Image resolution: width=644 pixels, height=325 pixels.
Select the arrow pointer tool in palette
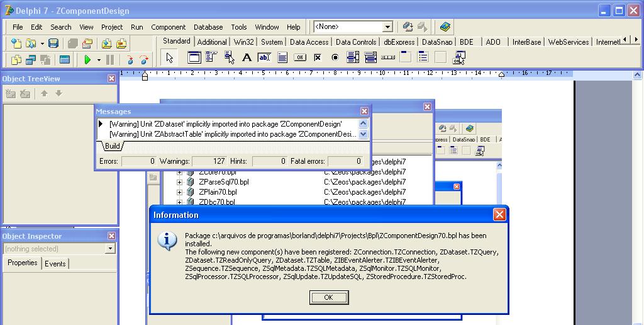(x=169, y=58)
